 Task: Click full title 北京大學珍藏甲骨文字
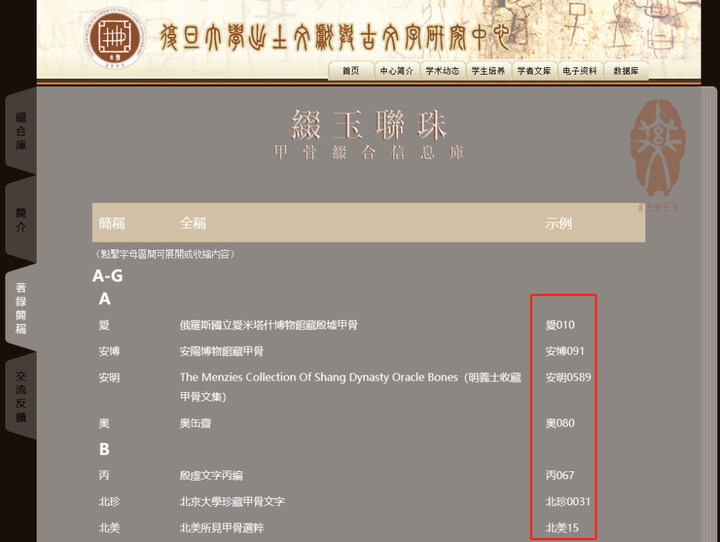pyautogui.click(x=232, y=502)
